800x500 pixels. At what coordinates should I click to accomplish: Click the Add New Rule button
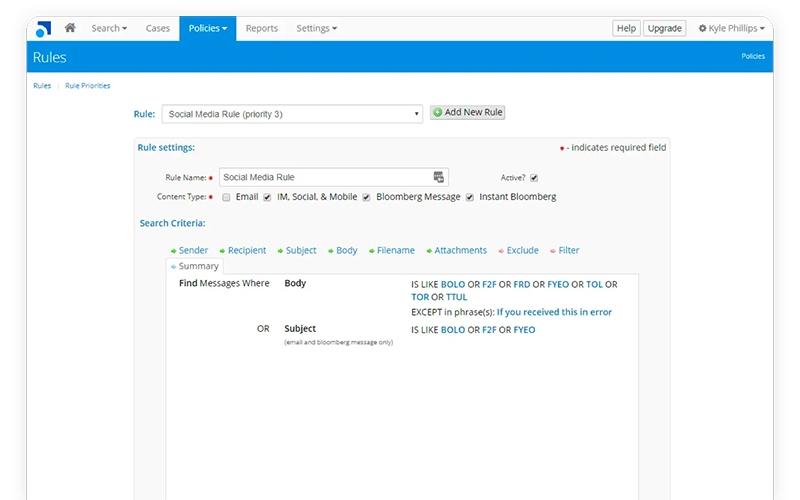click(467, 112)
